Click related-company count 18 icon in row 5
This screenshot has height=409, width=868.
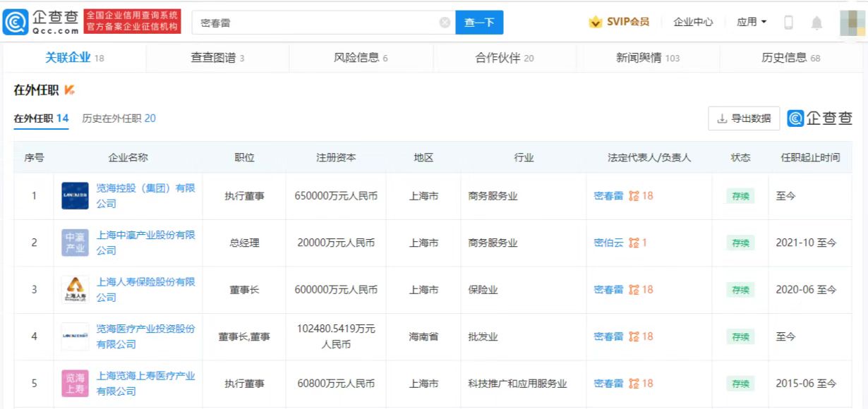pyautogui.click(x=641, y=384)
